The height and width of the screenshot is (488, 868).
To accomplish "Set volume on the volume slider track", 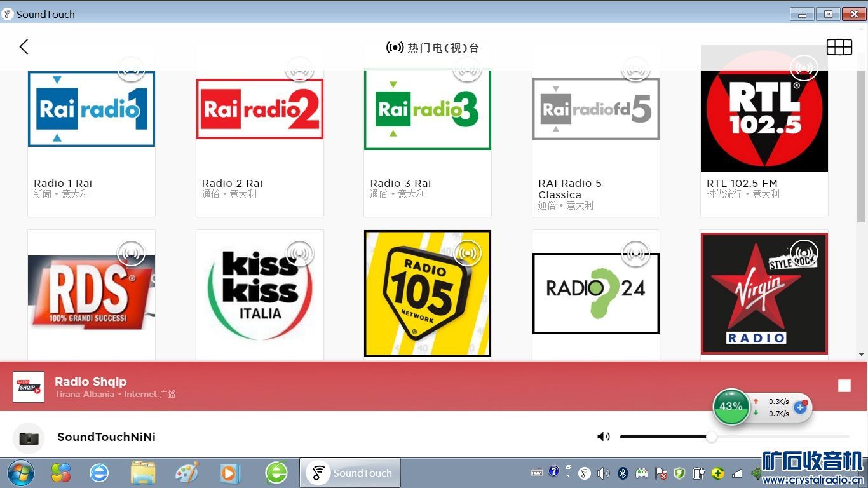I will tap(735, 437).
